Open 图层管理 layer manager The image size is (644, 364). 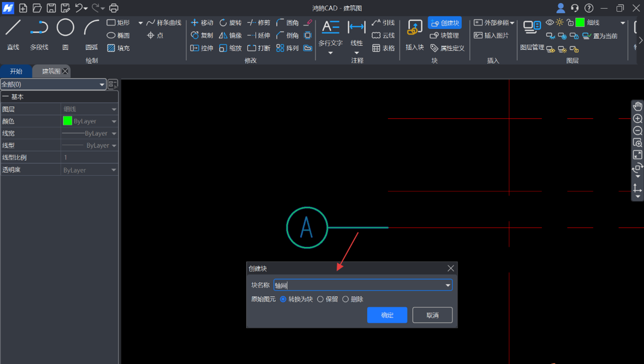tap(532, 35)
